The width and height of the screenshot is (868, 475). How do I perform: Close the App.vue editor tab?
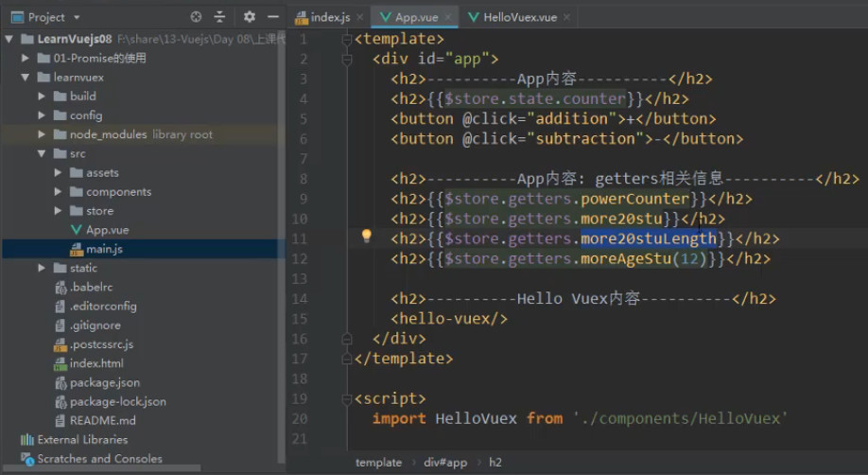(x=448, y=17)
